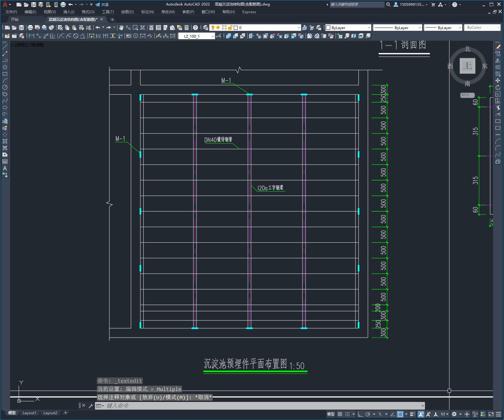Open Layer Properties Manager icon
The width and height of the screenshot is (504, 420).
[206, 28]
